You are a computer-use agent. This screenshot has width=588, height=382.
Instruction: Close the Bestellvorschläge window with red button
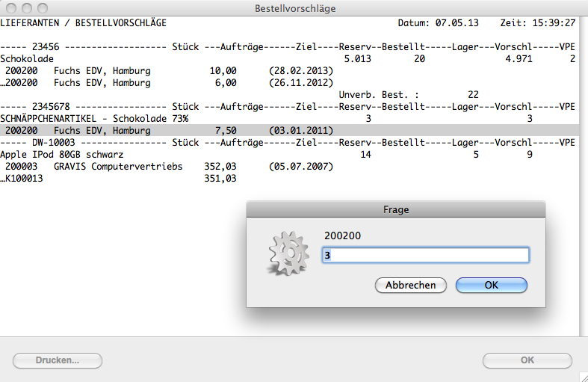(x=11, y=8)
